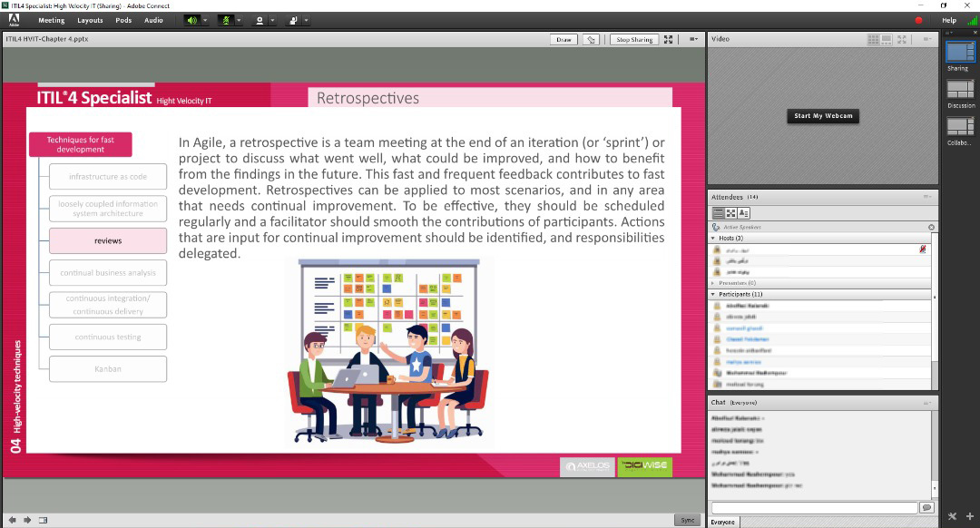This screenshot has height=528, width=980.
Task: Open the Audio menu
Action: click(x=153, y=21)
